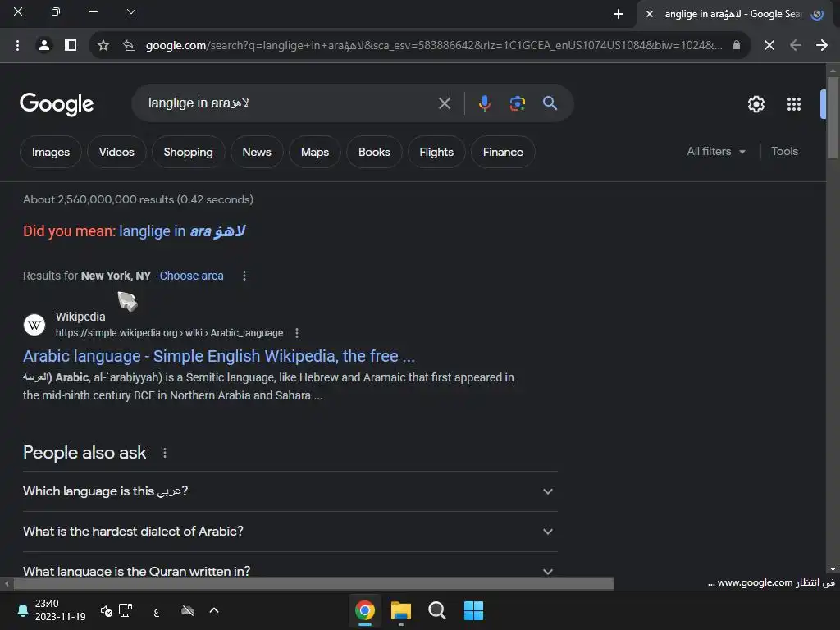Click the Google logo
Image resolution: width=840 pixels, height=630 pixels.
57,104
